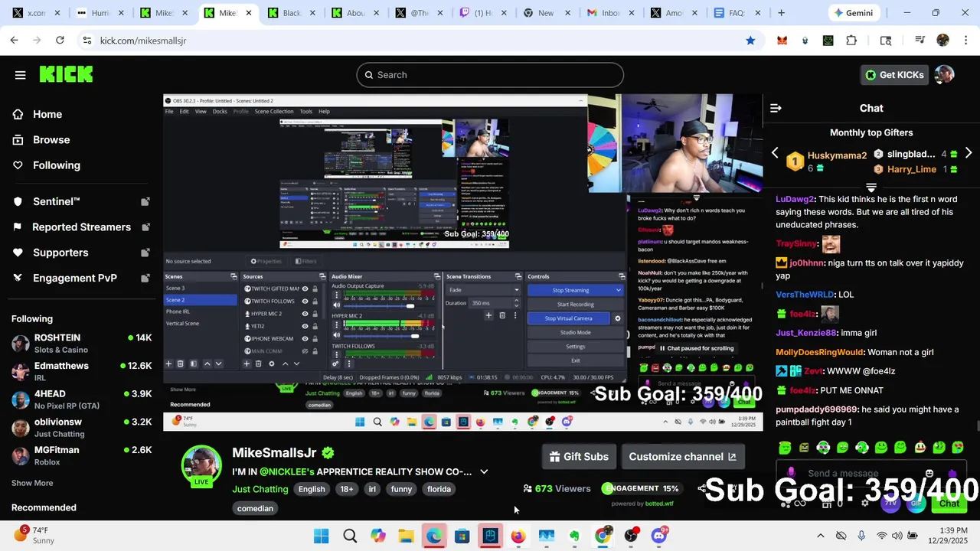
Task: Switch to the Inbox Gmail tab
Action: click(603, 13)
